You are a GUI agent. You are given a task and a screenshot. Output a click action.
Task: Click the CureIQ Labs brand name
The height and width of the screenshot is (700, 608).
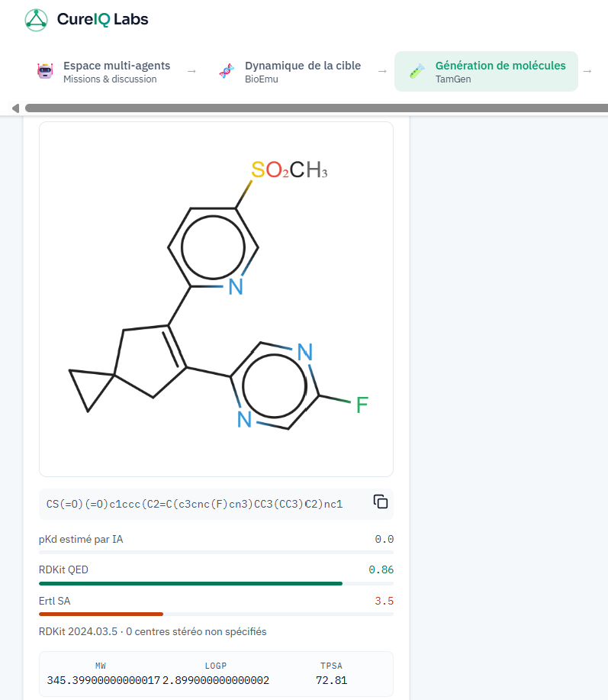click(x=102, y=19)
